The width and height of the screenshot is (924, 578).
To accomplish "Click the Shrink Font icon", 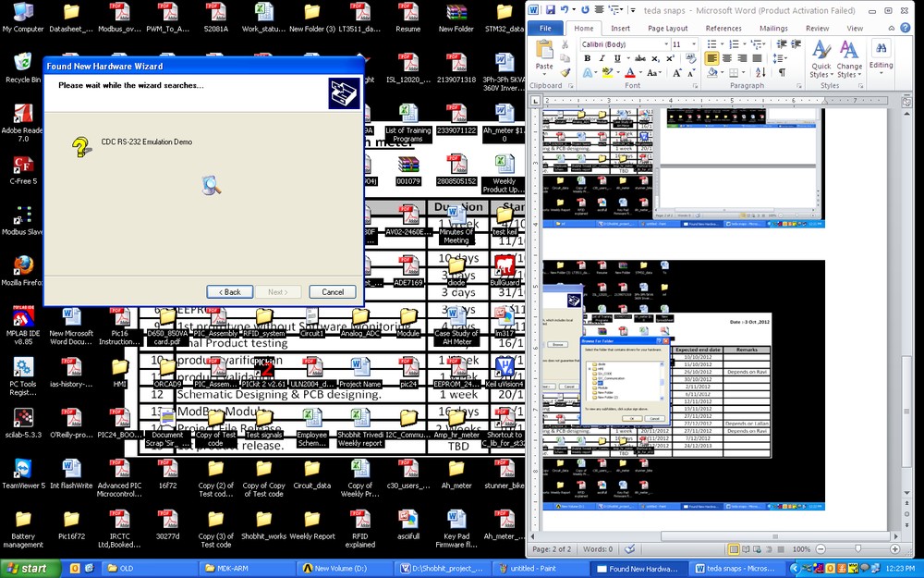I will coord(691,72).
